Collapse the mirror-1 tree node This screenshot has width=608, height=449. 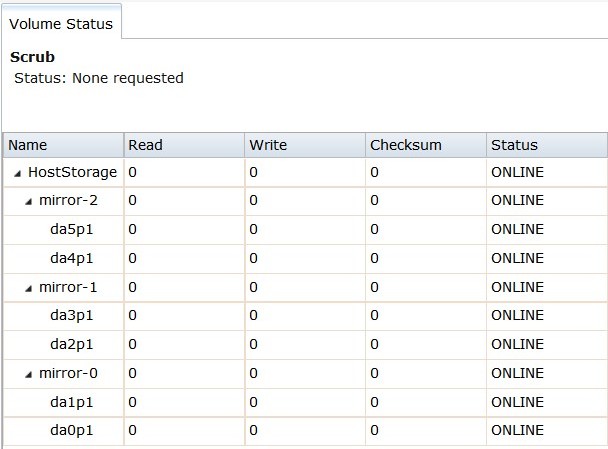[28, 288]
